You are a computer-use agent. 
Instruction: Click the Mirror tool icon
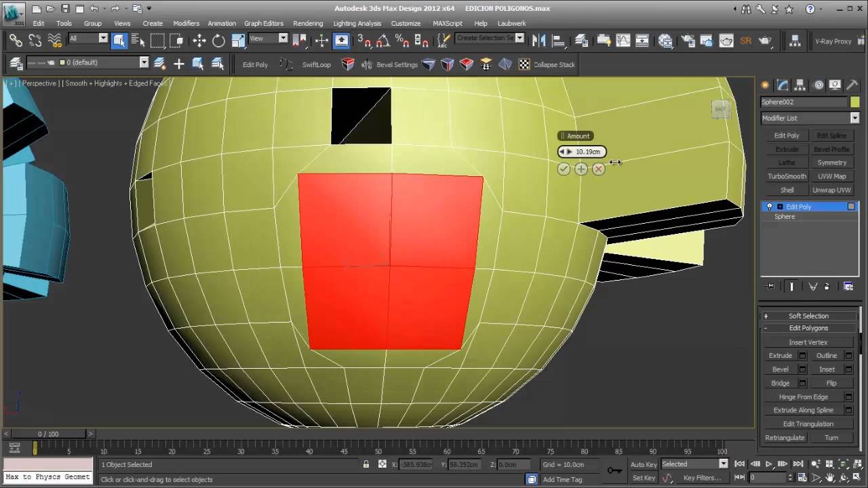539,41
